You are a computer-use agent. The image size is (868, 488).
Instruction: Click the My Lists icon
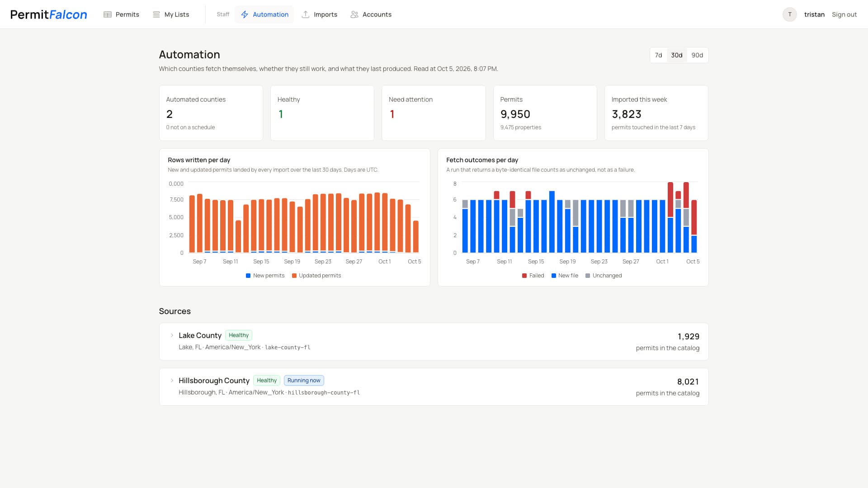pyautogui.click(x=156, y=14)
